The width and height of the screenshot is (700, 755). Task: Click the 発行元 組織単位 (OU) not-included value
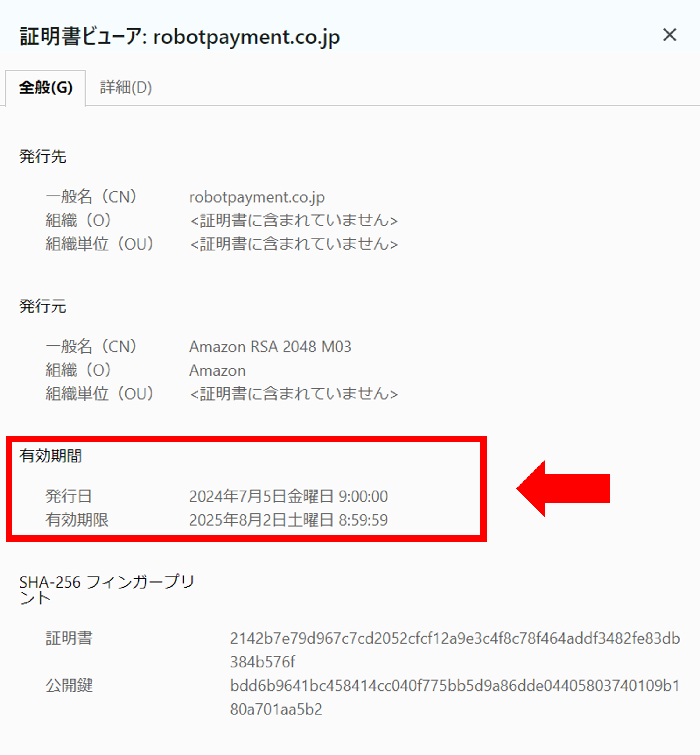(294, 394)
